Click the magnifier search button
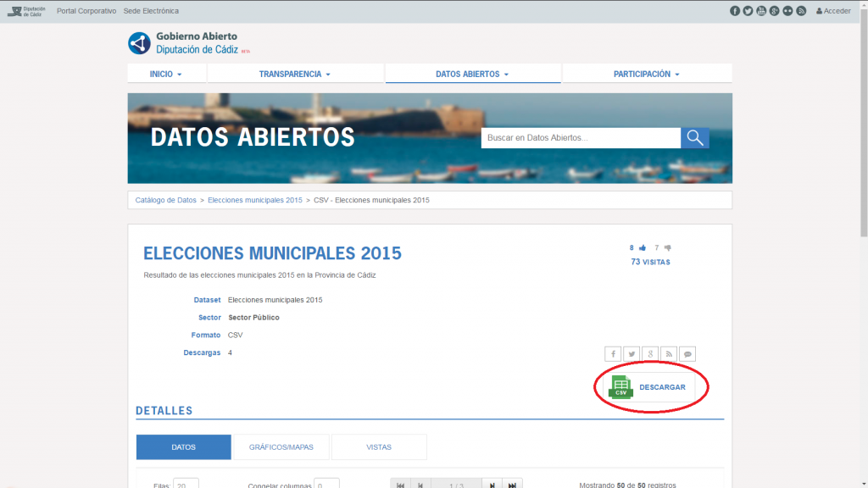Screen dimensions: 868x488 [x=695, y=138]
